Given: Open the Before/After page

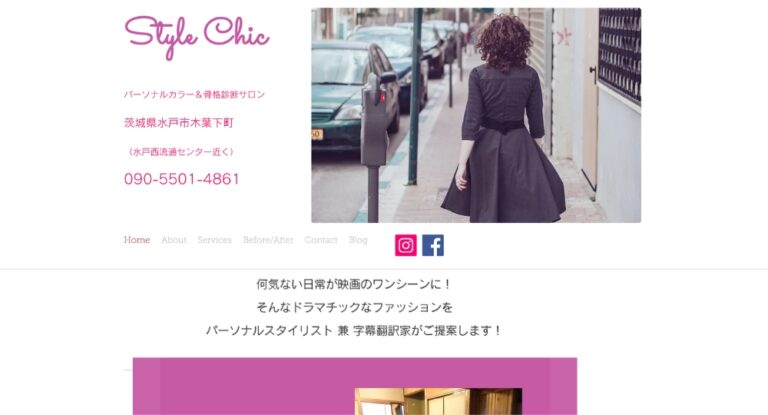Looking at the screenshot, I should click(268, 240).
